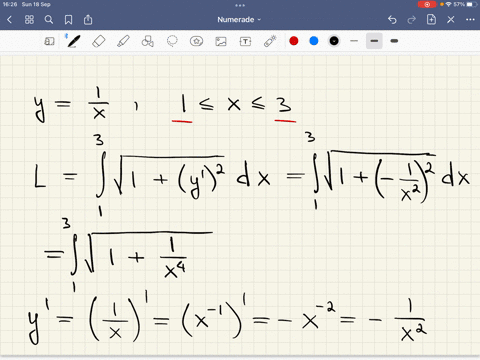
Task: Tap the red screen recording indicator
Action: point(427,4)
